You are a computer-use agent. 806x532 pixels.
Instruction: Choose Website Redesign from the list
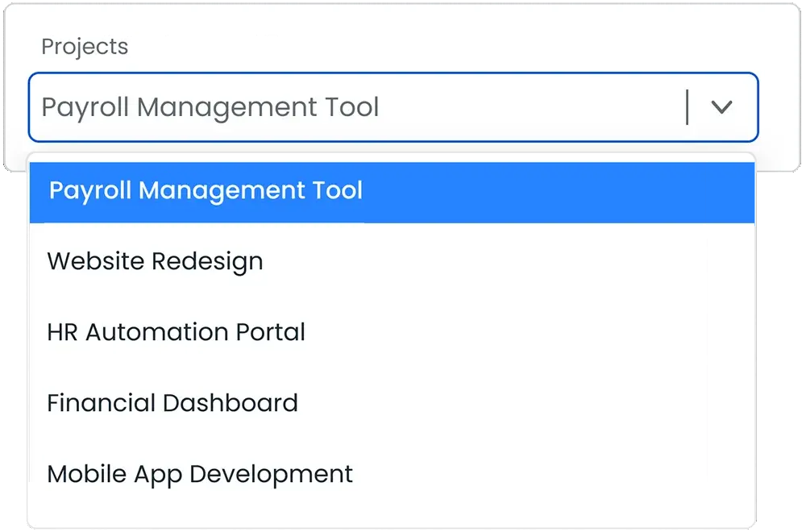click(393, 261)
